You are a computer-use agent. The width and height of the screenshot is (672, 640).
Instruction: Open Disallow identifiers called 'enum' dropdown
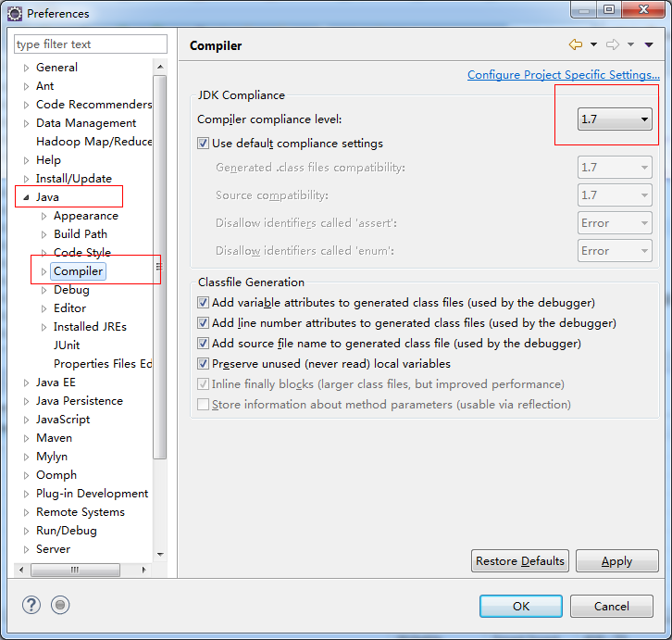pos(615,251)
